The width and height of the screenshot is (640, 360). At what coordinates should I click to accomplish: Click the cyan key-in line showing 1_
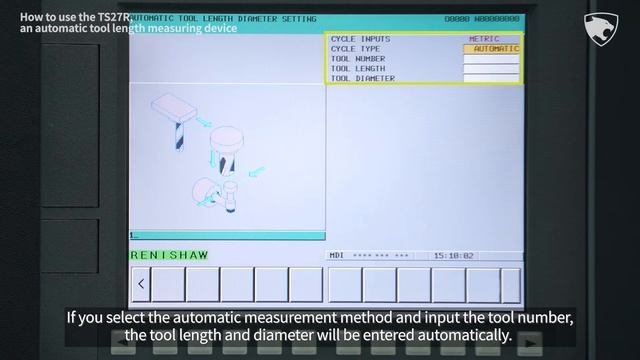coord(227,236)
